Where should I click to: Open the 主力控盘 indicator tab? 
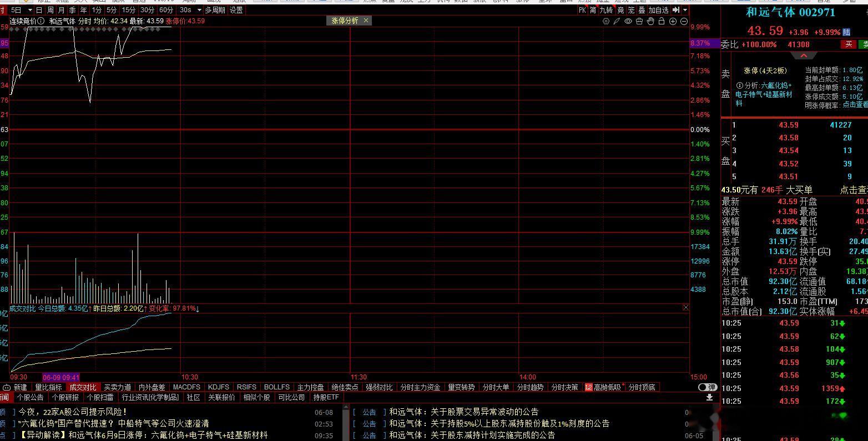[x=311, y=387]
